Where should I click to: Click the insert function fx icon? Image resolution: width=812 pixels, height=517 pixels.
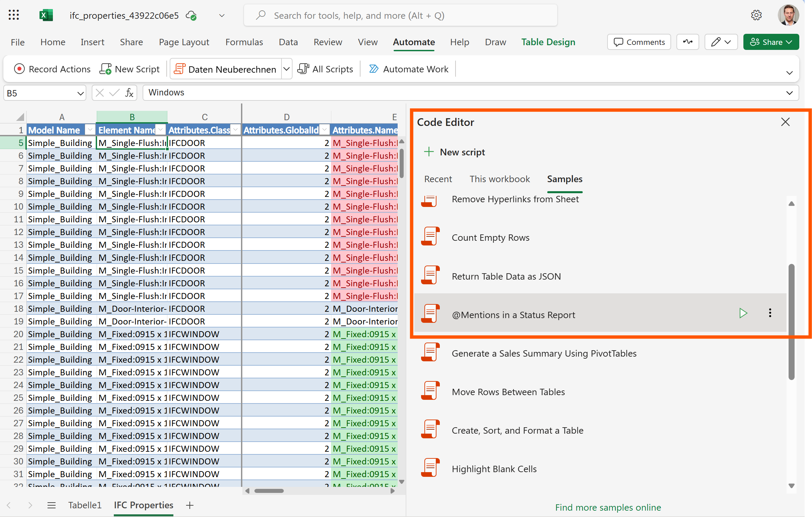pos(129,93)
